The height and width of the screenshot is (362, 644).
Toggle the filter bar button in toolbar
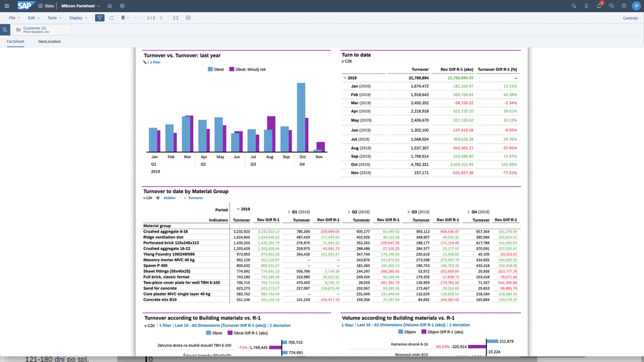pos(100,18)
